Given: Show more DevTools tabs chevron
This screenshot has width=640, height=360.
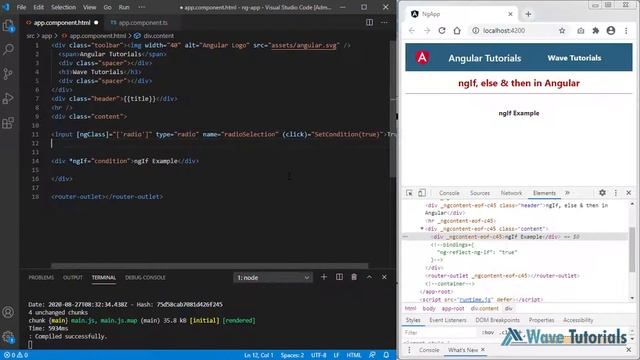Looking at the screenshot, I should click(x=567, y=193).
